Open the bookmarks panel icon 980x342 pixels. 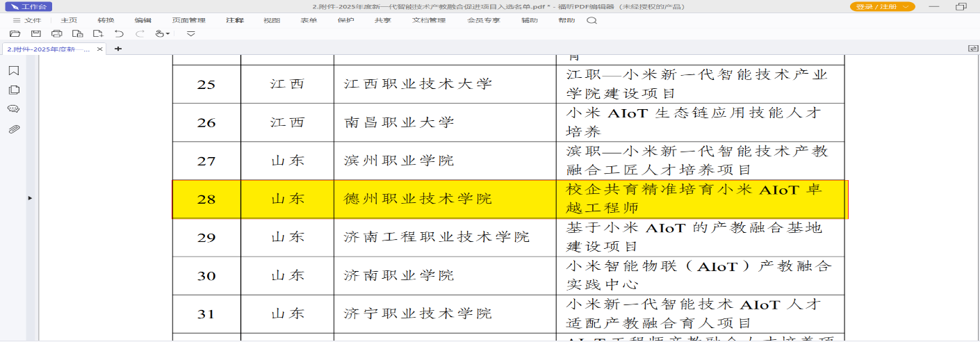[x=13, y=71]
